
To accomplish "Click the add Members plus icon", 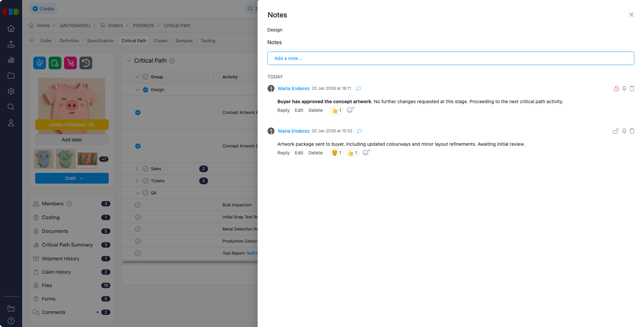I will click(x=69, y=204).
